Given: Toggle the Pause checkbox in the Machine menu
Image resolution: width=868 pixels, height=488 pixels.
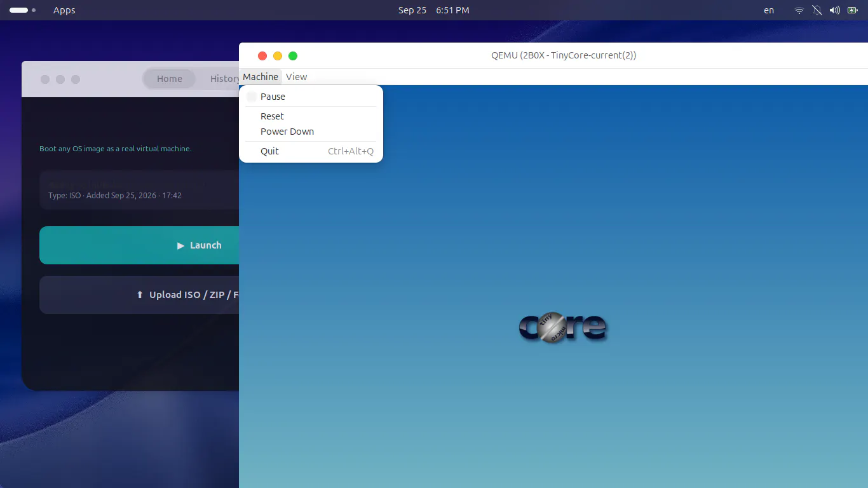Looking at the screenshot, I should pyautogui.click(x=252, y=97).
